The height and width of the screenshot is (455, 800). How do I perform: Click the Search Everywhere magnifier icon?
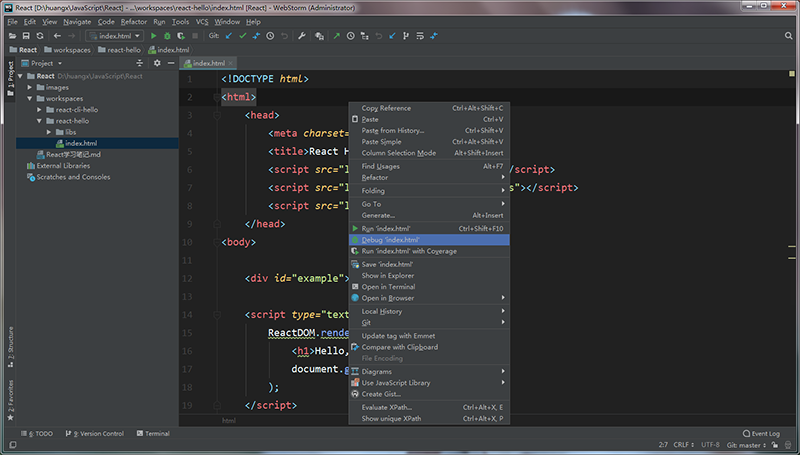[x=788, y=36]
